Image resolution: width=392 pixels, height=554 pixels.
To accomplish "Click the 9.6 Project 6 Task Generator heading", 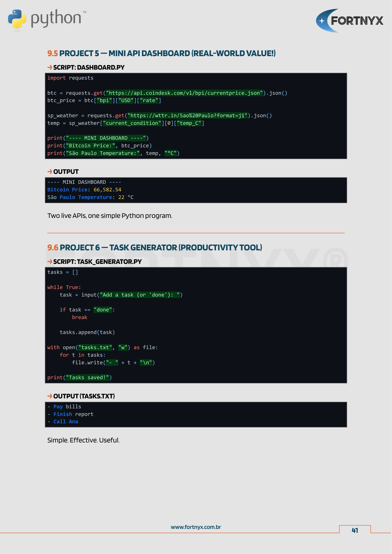I will pyautogui.click(x=155, y=248).
